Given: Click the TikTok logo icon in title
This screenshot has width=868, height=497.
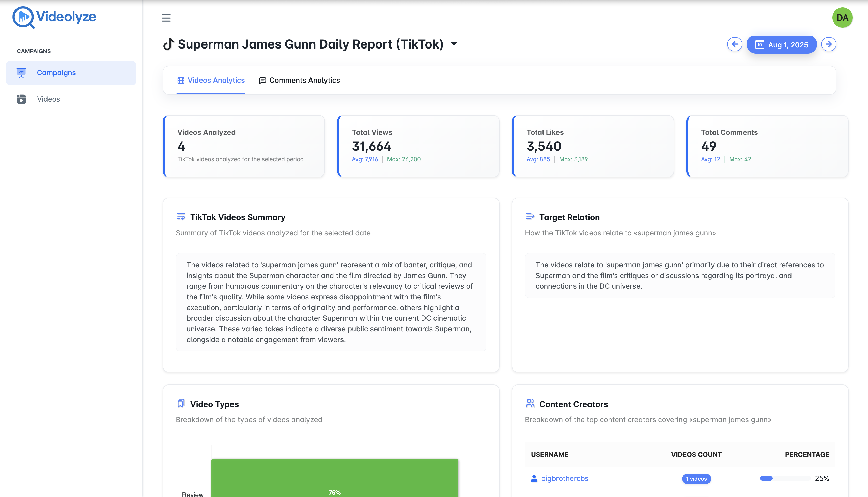Looking at the screenshot, I should [x=168, y=44].
